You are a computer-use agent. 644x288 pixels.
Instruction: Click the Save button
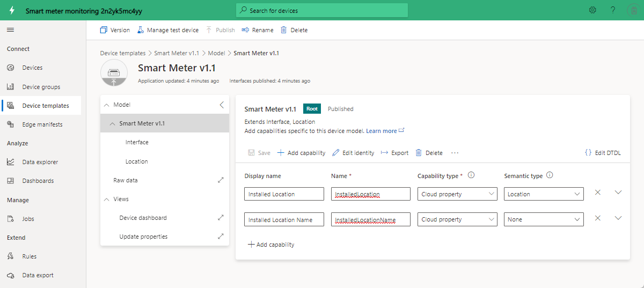click(x=259, y=153)
